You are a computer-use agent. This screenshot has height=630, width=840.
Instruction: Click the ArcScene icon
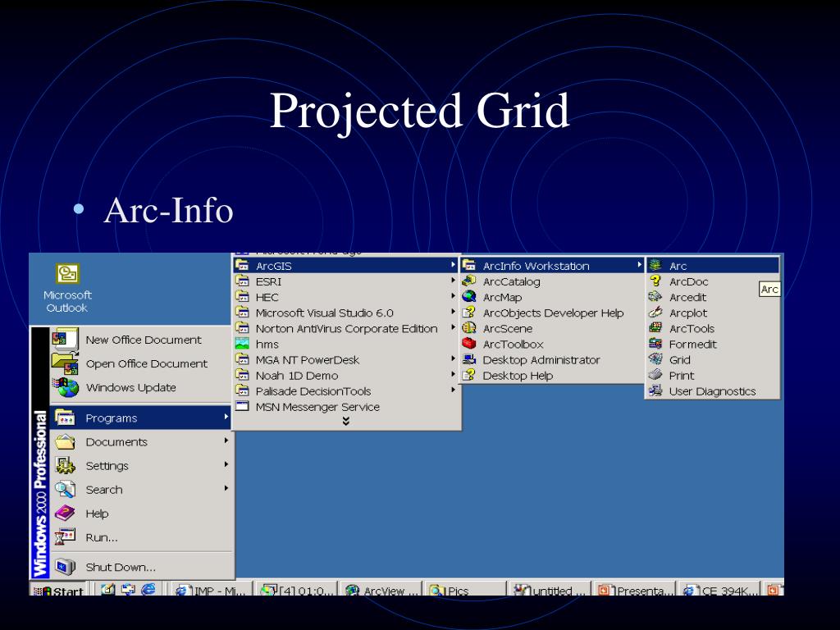pos(468,328)
